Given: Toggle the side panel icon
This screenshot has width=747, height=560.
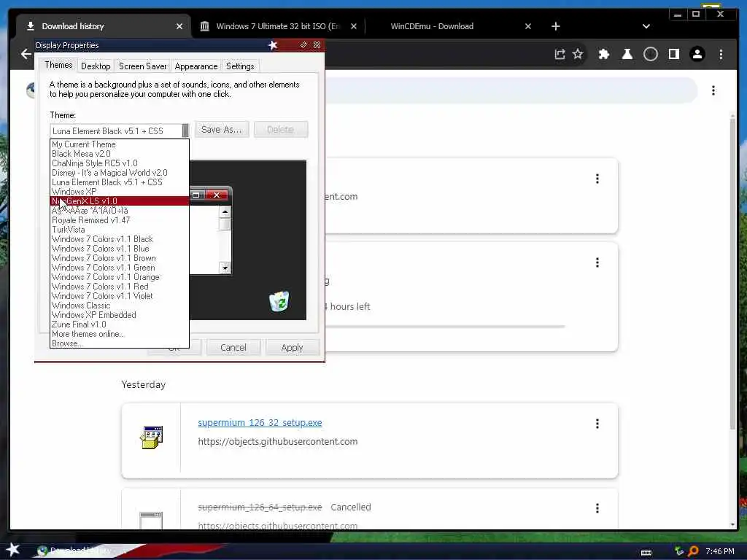Looking at the screenshot, I should 673,54.
